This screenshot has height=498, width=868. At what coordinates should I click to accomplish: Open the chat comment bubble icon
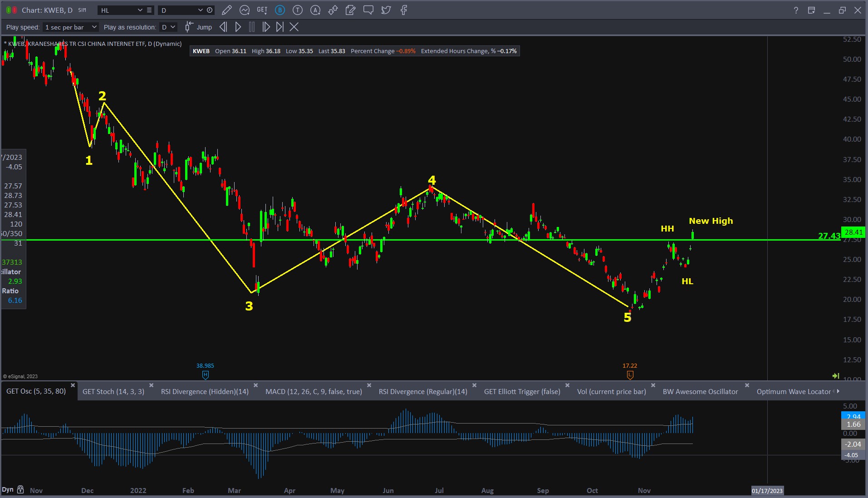[368, 10]
